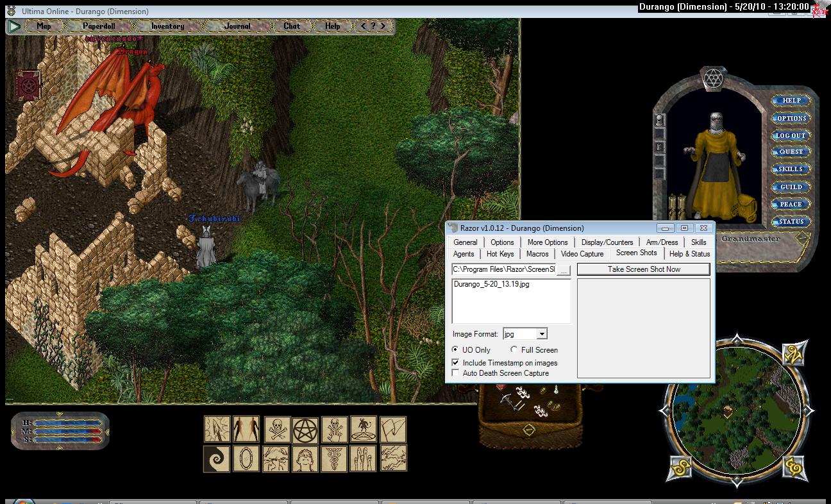Open the STATUS button on the paperdoll
This screenshot has height=504, width=831.
click(x=791, y=222)
